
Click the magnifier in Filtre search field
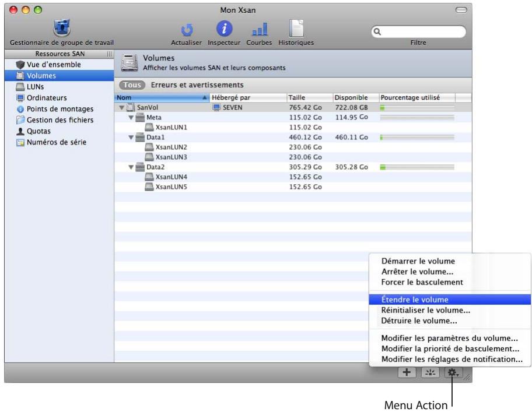pyautogui.click(x=377, y=32)
